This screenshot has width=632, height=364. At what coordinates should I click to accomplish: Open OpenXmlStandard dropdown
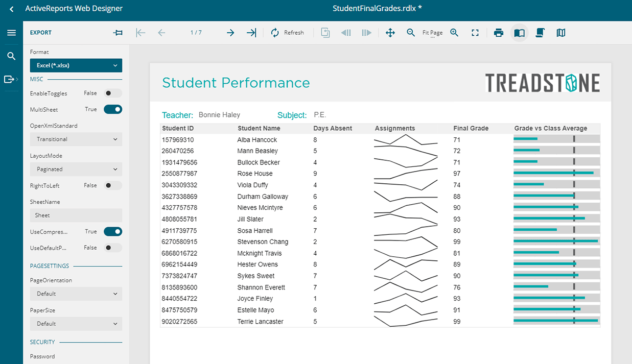[76, 139]
